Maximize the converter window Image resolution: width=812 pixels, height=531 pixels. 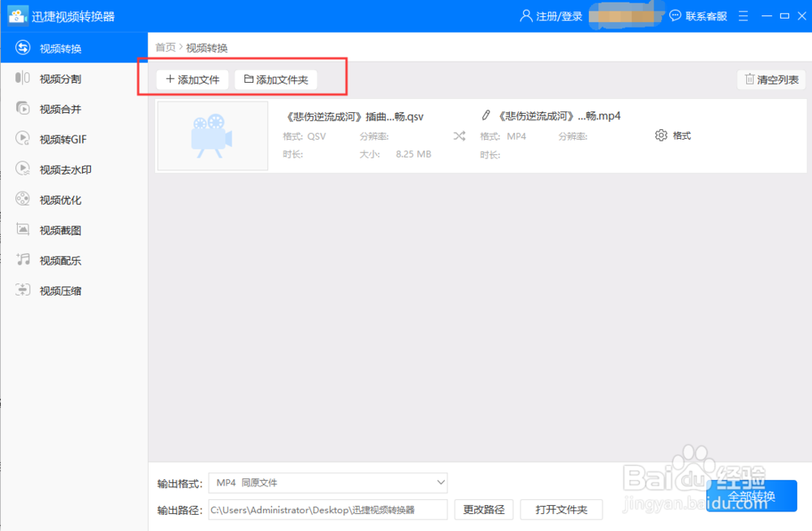(x=784, y=16)
